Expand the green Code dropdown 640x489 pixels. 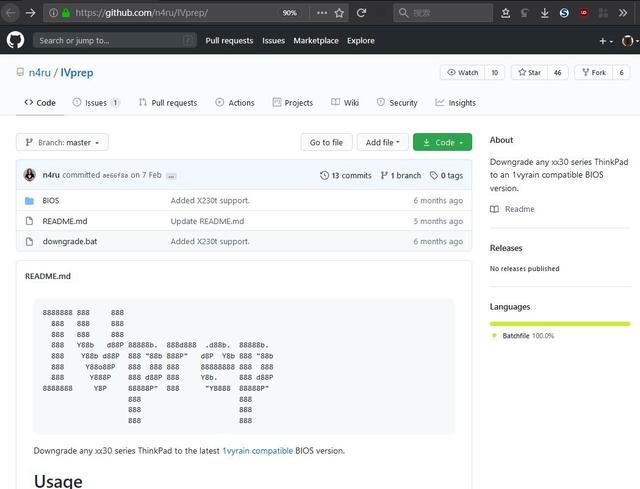tap(442, 142)
